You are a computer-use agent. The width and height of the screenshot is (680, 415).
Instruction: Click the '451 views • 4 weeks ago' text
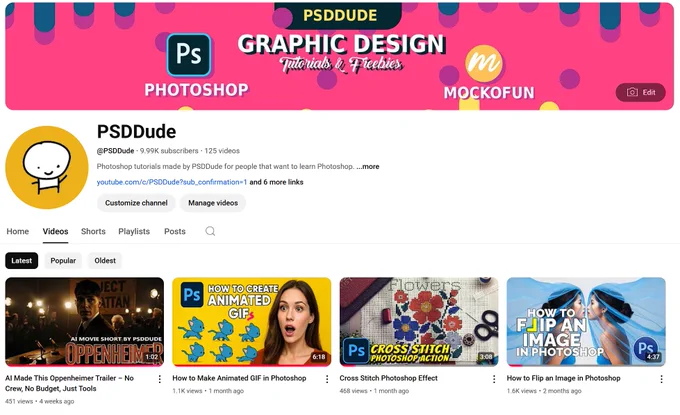click(39, 402)
